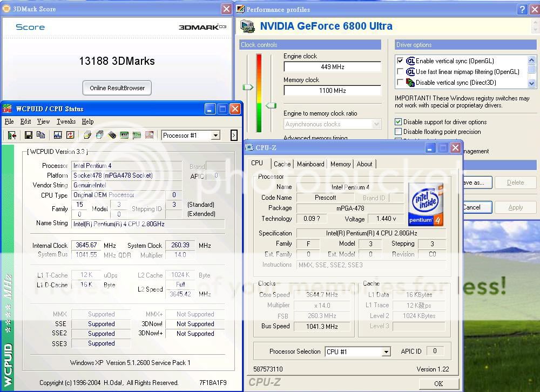
Task: Click the Intel Pentium 4 logo
Action: point(427,205)
